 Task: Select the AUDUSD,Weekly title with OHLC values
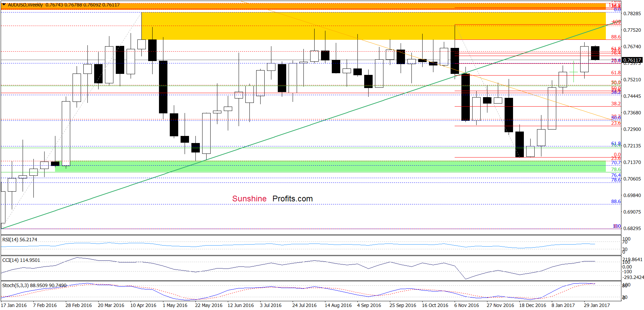(x=63, y=5)
